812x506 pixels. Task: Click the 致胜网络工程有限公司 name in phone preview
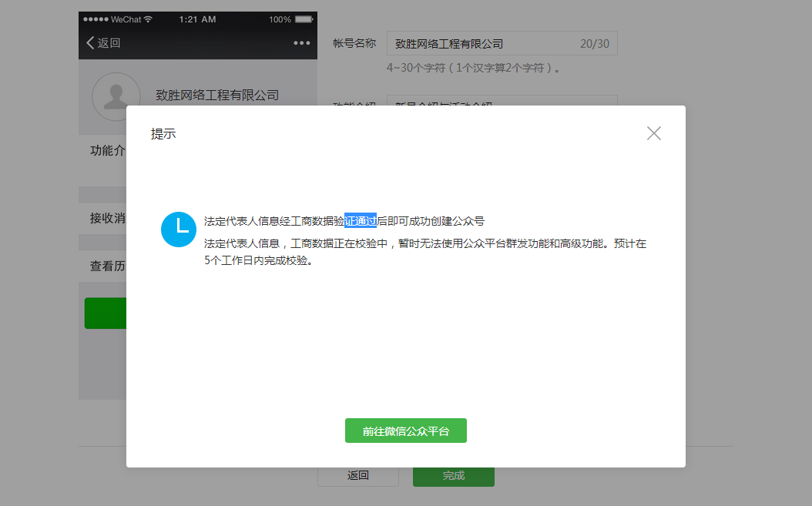(x=217, y=96)
